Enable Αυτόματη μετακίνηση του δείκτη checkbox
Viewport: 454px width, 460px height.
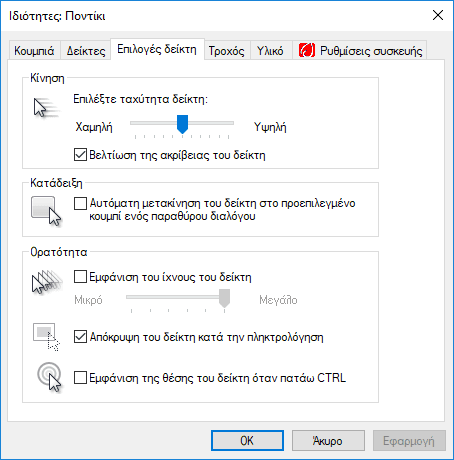point(80,203)
